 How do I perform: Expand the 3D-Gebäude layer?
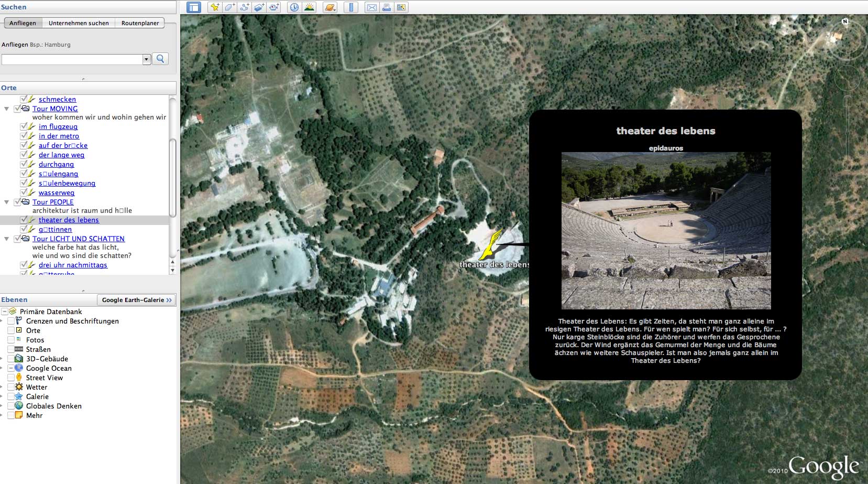click(x=2, y=359)
